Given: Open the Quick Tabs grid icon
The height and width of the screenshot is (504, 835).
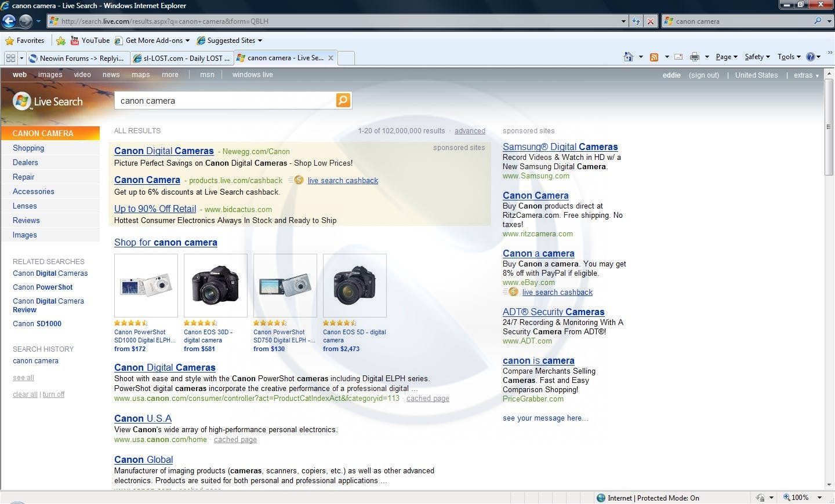Looking at the screenshot, I should pyautogui.click(x=10, y=58).
